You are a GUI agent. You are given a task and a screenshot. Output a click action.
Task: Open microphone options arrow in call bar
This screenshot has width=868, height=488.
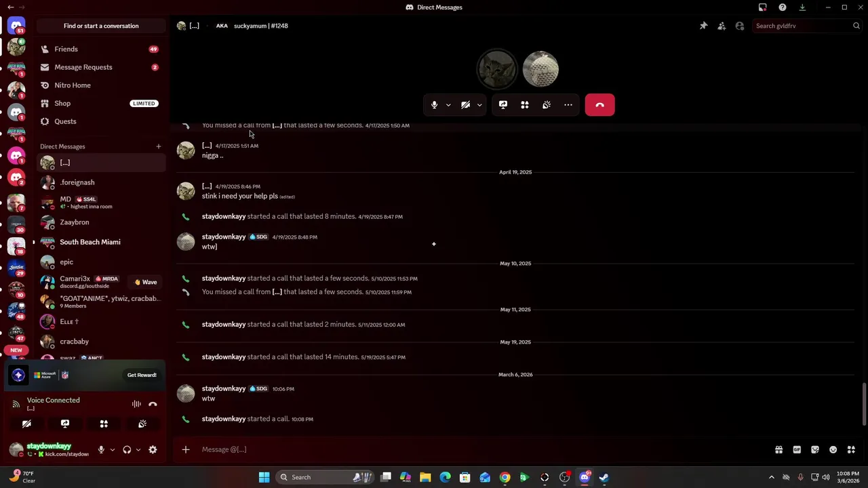click(x=448, y=105)
